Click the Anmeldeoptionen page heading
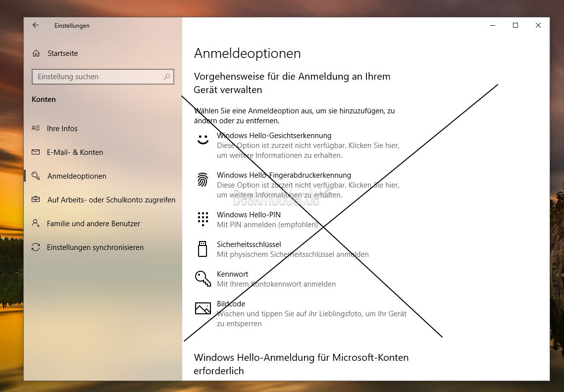This screenshot has width=564, height=392. (247, 53)
